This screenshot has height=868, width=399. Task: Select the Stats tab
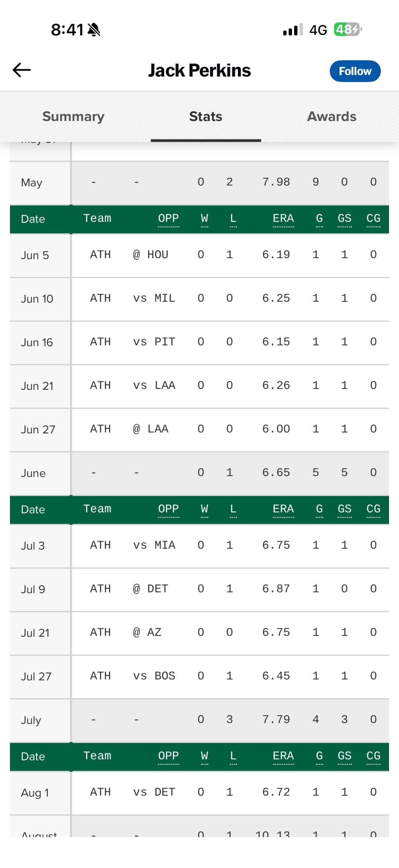click(206, 116)
